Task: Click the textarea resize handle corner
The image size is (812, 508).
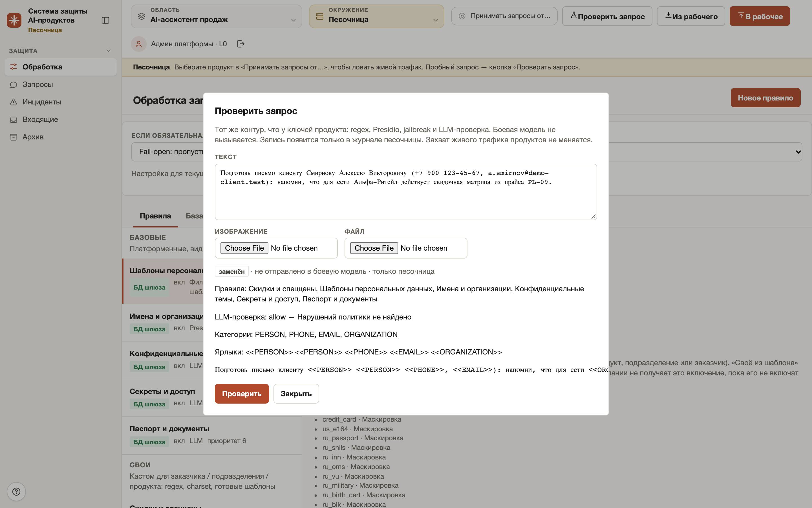Action: click(x=593, y=216)
